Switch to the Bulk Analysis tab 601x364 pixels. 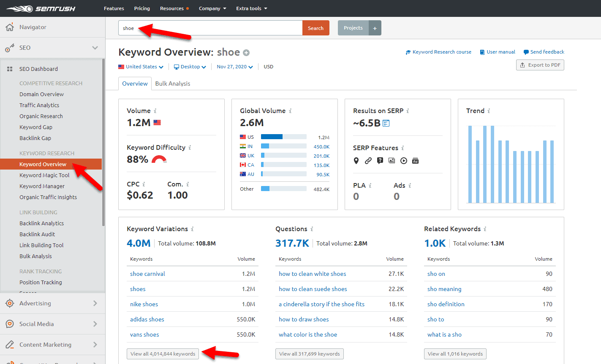[x=173, y=84]
